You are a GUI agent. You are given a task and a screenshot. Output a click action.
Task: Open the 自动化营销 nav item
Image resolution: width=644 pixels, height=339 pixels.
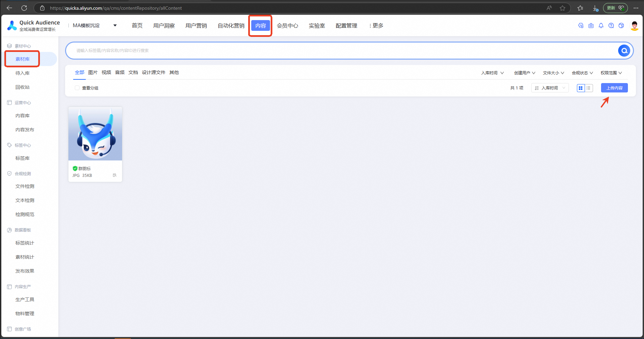231,25
